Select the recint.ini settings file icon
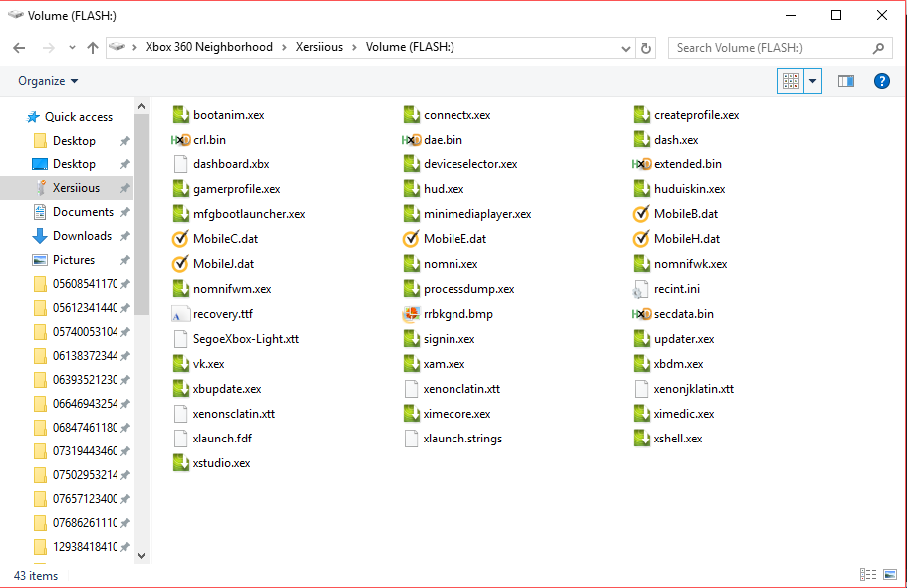The image size is (907, 588). click(641, 289)
